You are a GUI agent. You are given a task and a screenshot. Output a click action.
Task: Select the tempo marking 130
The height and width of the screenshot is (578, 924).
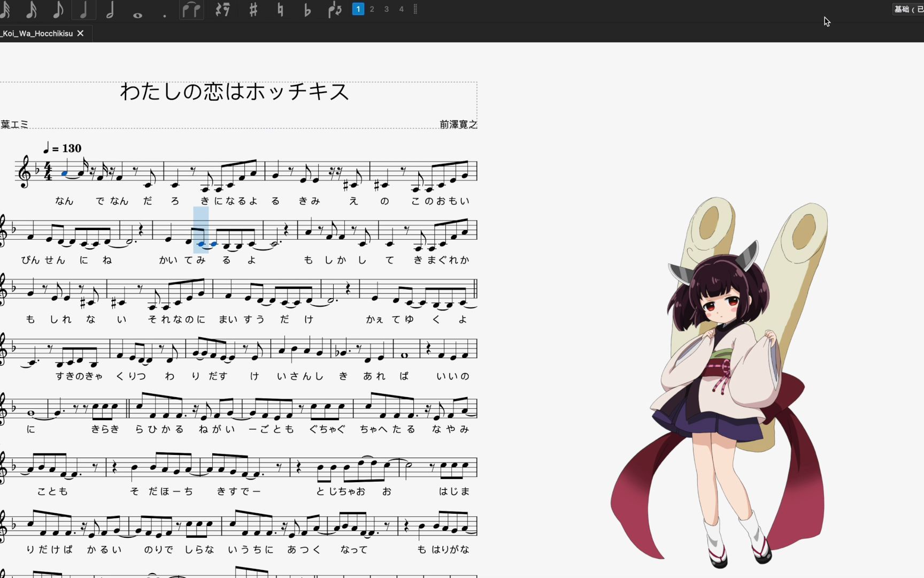(x=62, y=148)
